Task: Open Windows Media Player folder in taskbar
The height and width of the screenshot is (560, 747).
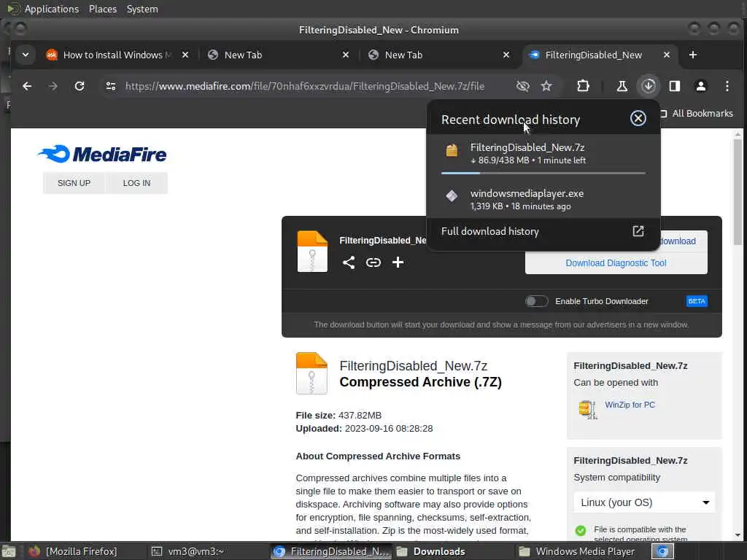Action: pos(577,551)
